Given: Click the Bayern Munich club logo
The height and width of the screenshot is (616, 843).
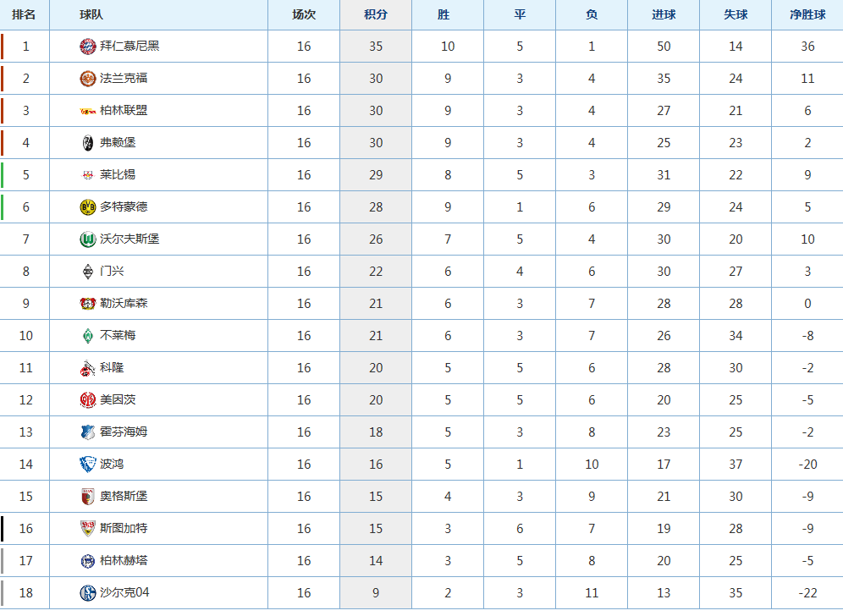Looking at the screenshot, I should (x=88, y=47).
